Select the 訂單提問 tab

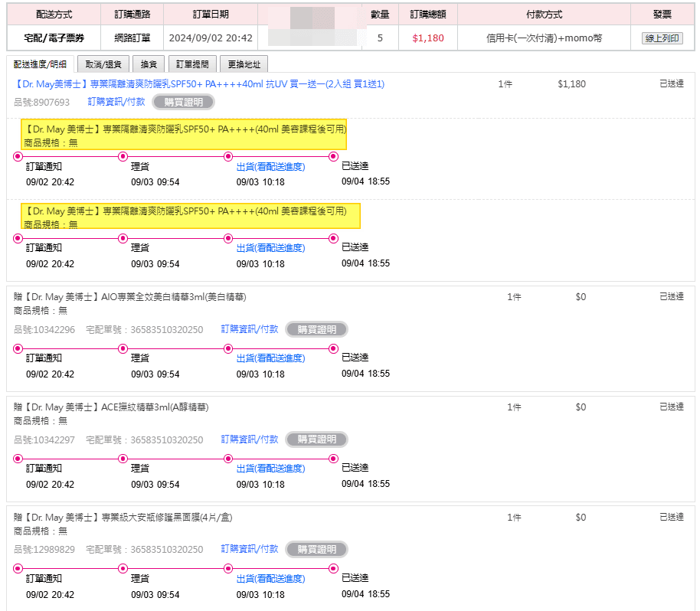[191, 65]
